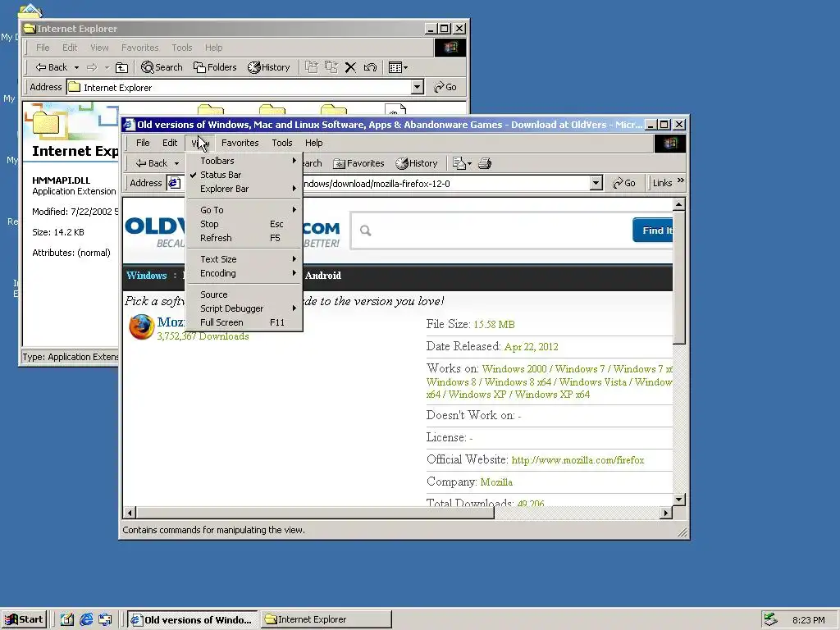
Task: Click the system tray network icon
Action: [x=770, y=620]
